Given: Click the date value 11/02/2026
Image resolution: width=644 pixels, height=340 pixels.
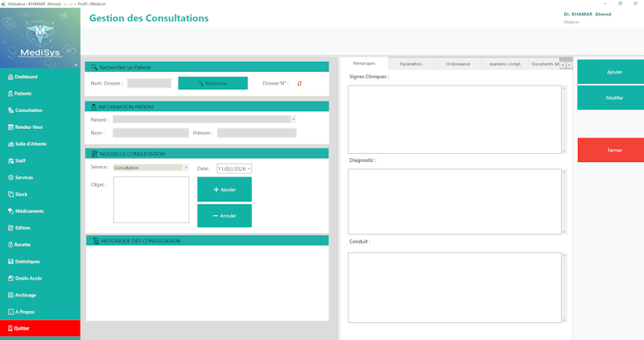Looking at the screenshot, I should (x=232, y=168).
